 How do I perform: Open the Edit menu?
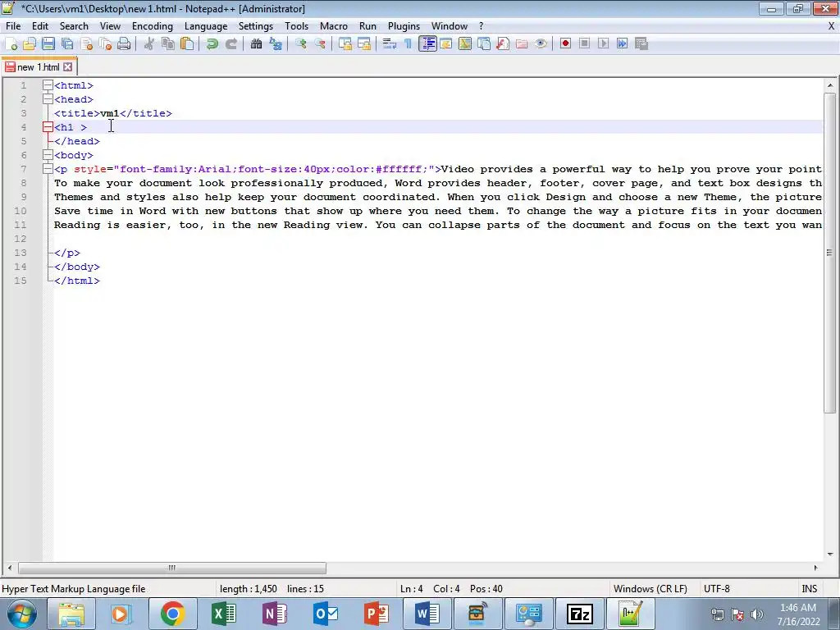pyautogui.click(x=40, y=26)
